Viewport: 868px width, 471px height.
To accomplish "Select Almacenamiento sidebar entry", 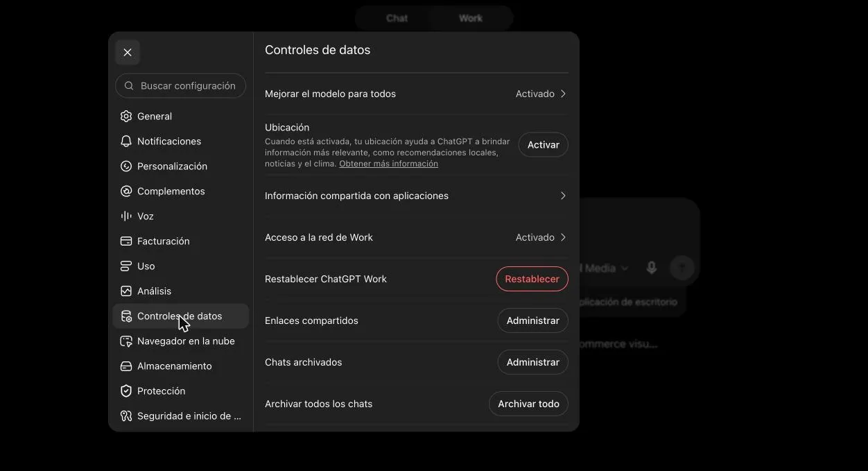I will click(181, 366).
